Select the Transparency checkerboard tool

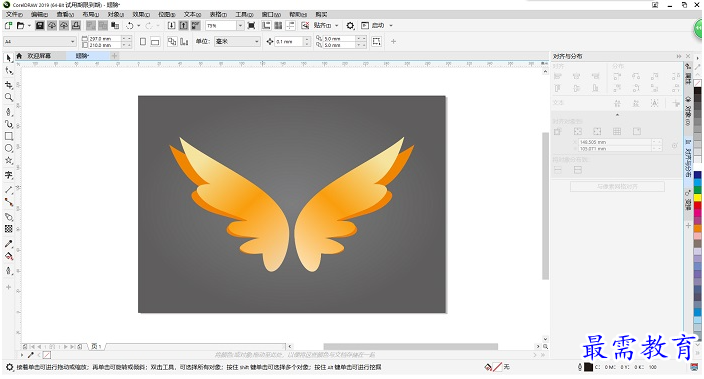[x=9, y=229]
